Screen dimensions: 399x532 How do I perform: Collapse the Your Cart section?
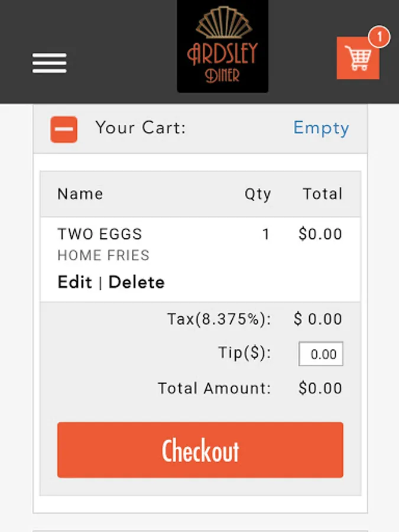tap(64, 129)
